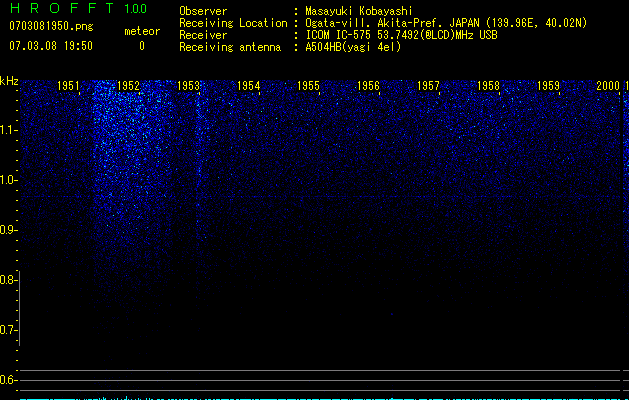Click the meteor count label
The width and height of the screenshot is (629, 400).
[142, 31]
